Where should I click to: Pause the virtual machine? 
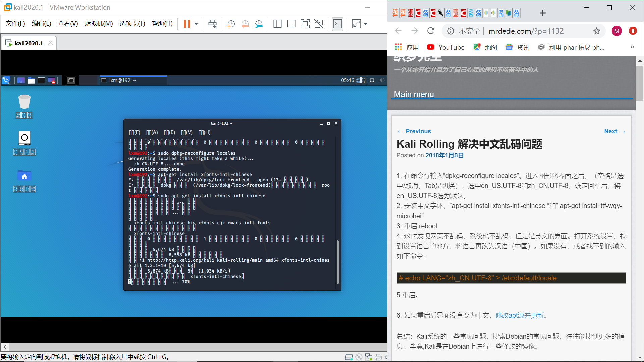pos(187,24)
